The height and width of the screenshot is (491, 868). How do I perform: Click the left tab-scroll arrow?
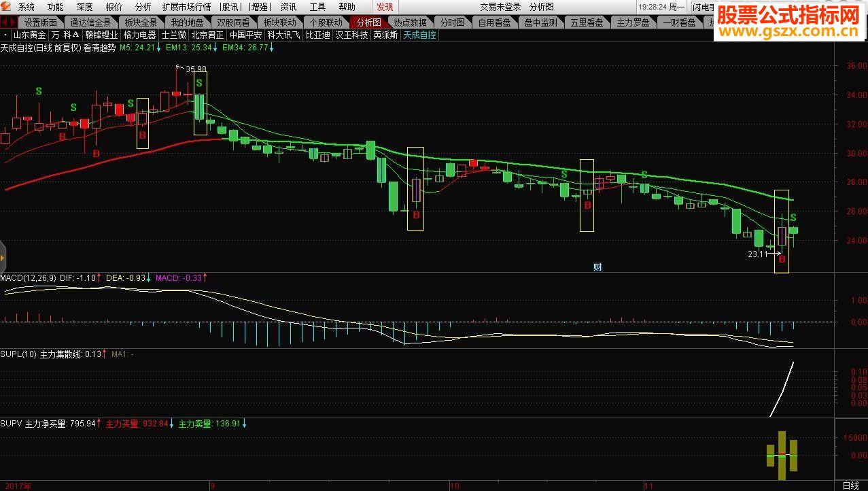pos(6,22)
